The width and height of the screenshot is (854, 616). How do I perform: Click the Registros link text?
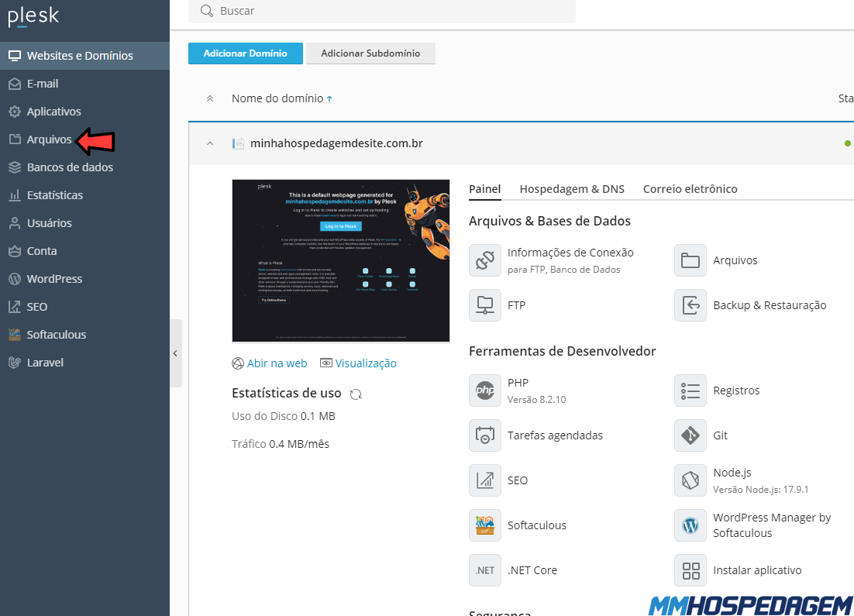pyautogui.click(x=736, y=391)
